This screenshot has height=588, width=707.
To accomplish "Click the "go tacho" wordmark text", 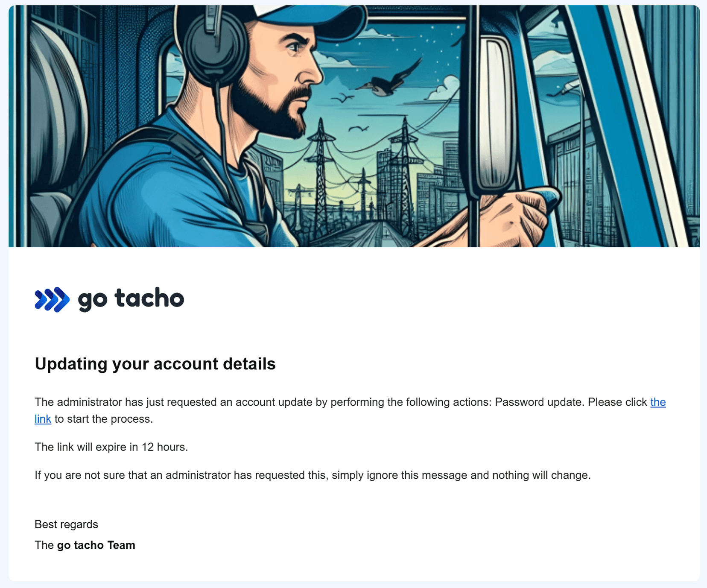I will [x=131, y=298].
